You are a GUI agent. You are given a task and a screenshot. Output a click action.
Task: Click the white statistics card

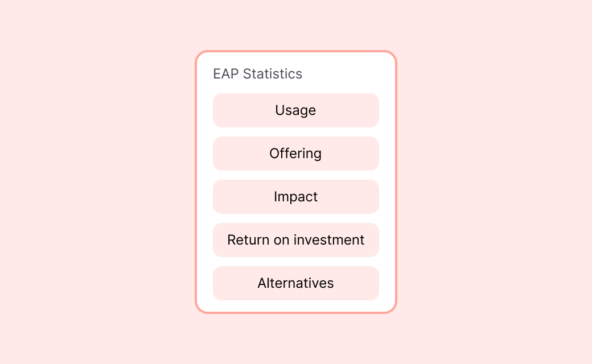tap(296, 181)
